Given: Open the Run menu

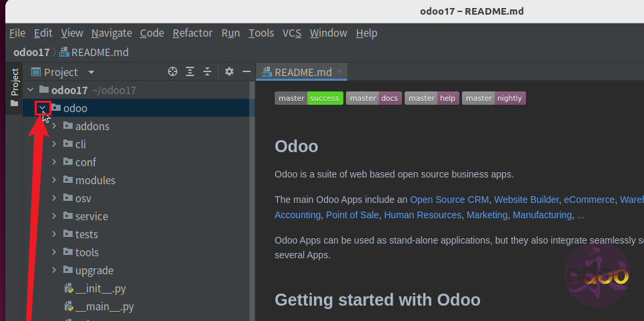Looking at the screenshot, I should tap(231, 33).
